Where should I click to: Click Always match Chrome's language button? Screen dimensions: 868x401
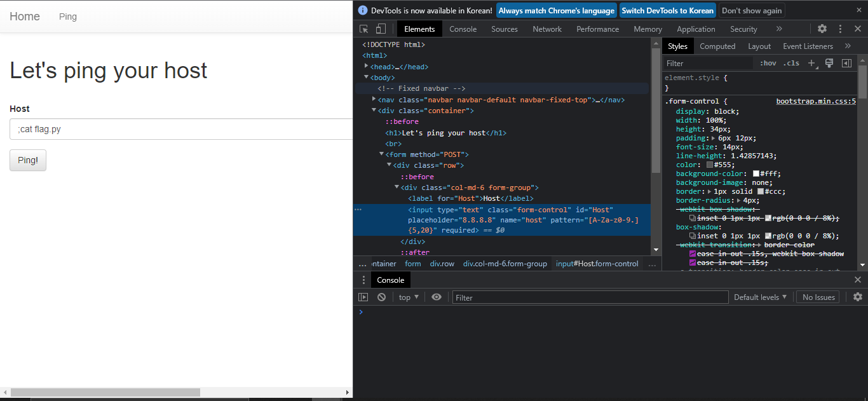[x=556, y=10]
